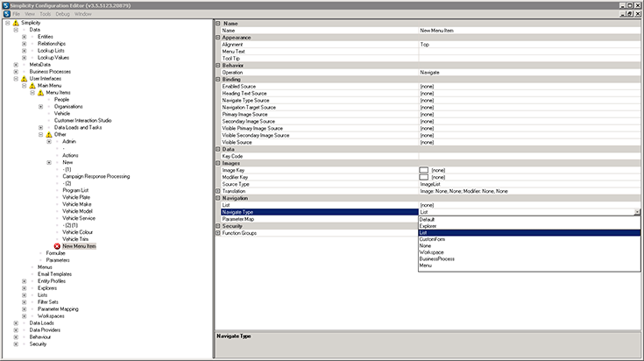Choose BusinessProcess from the Navigate Type list
Screen dimensions: 644x361
[x=529, y=259]
